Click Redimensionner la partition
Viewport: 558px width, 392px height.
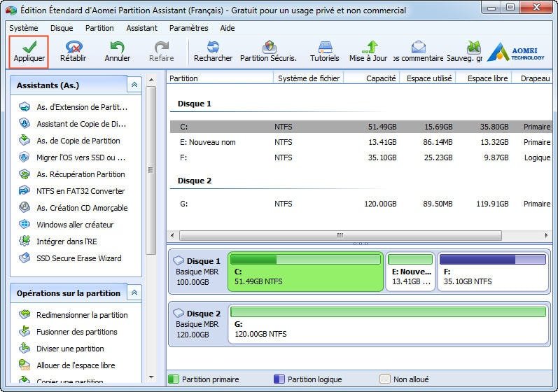click(74, 315)
